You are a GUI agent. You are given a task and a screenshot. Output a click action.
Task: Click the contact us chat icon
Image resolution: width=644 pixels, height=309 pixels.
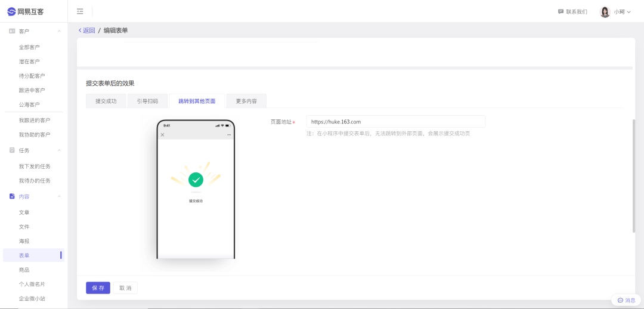561,11
